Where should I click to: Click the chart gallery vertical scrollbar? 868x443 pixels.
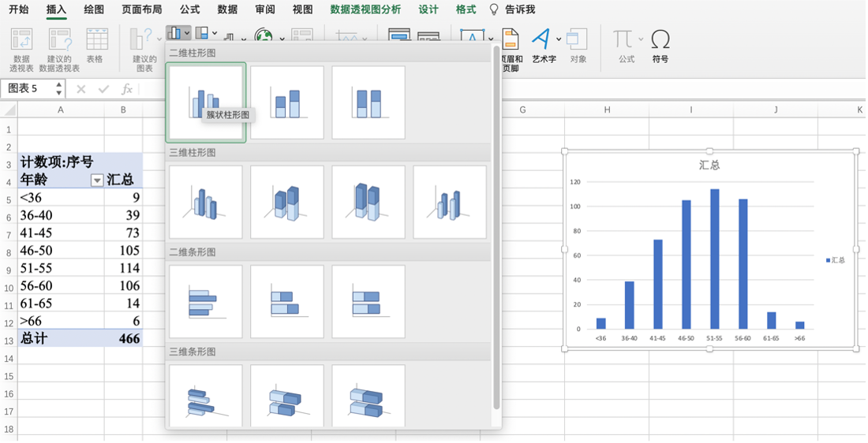[x=496, y=236]
